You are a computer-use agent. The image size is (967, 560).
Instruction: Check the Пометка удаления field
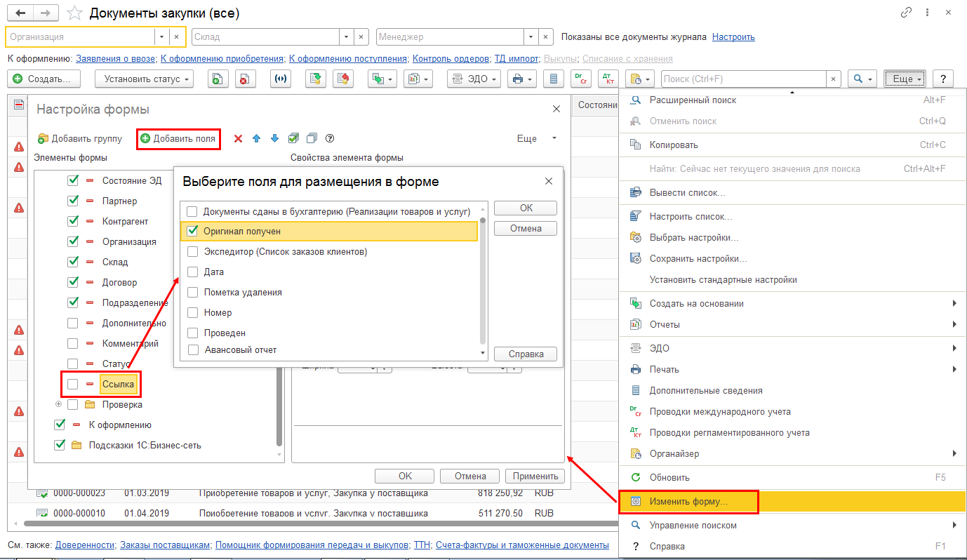[x=192, y=292]
